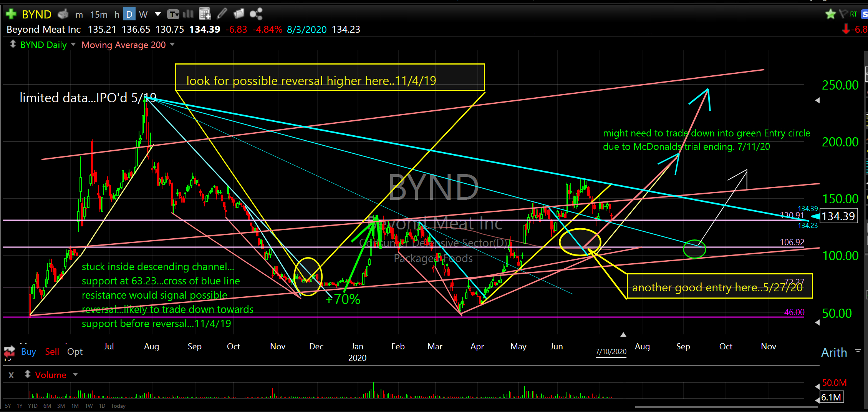This screenshot has width=868, height=412.
Task: Select the 6M time range
Action: tap(47, 406)
